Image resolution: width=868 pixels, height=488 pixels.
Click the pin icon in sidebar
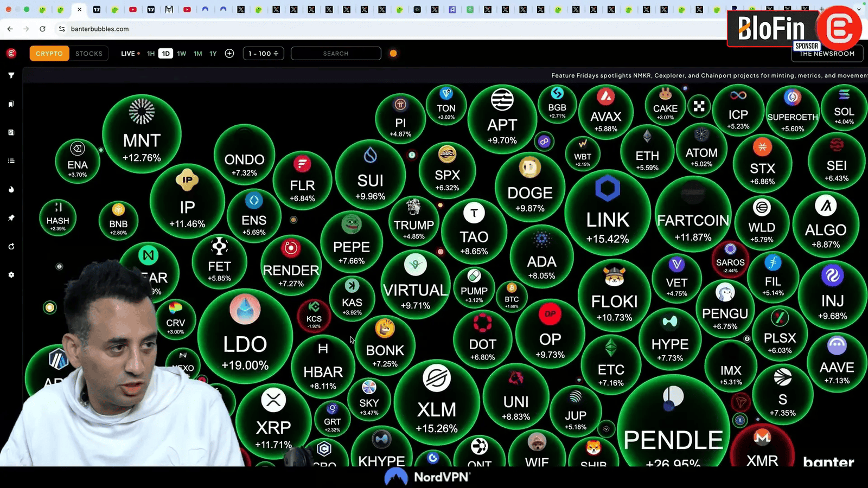(11, 218)
